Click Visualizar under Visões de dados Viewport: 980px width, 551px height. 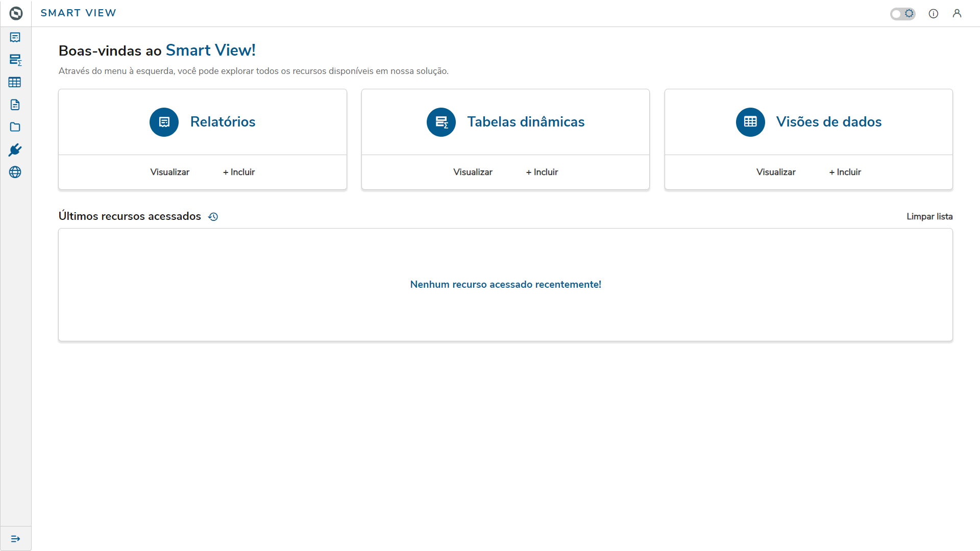(x=776, y=172)
